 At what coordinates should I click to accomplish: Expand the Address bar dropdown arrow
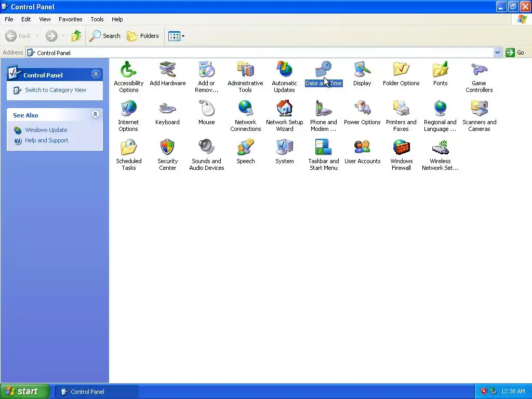coord(497,52)
